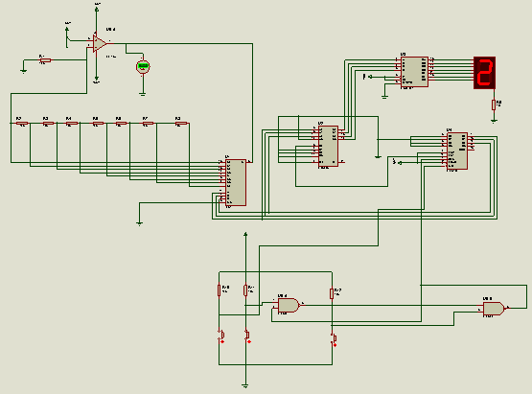
Task: Toggle the leftmost push button switch
Action: point(221,336)
